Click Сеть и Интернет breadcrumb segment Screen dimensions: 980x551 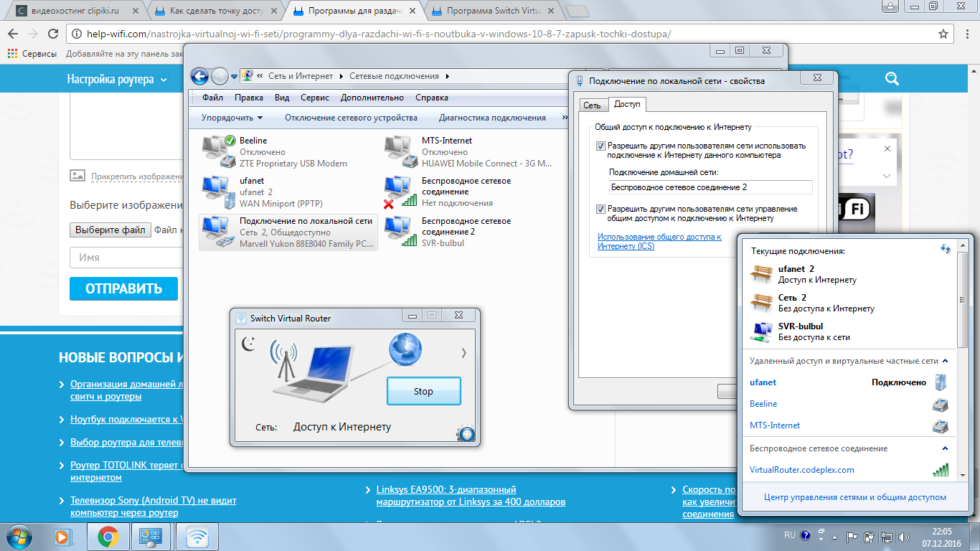[301, 76]
